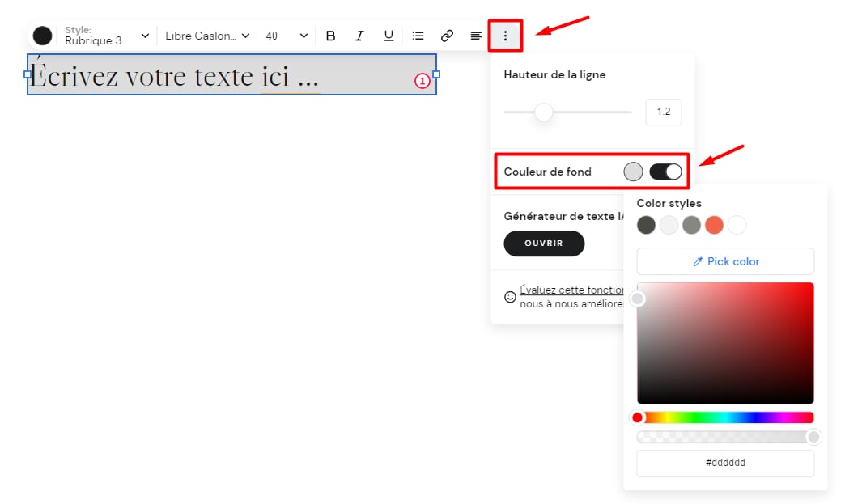Screen dimensions: 862x504
Task: Click the line height value box
Action: coord(663,112)
